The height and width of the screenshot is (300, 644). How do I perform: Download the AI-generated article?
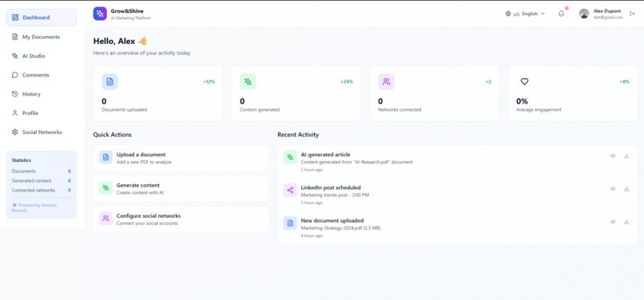pos(626,156)
